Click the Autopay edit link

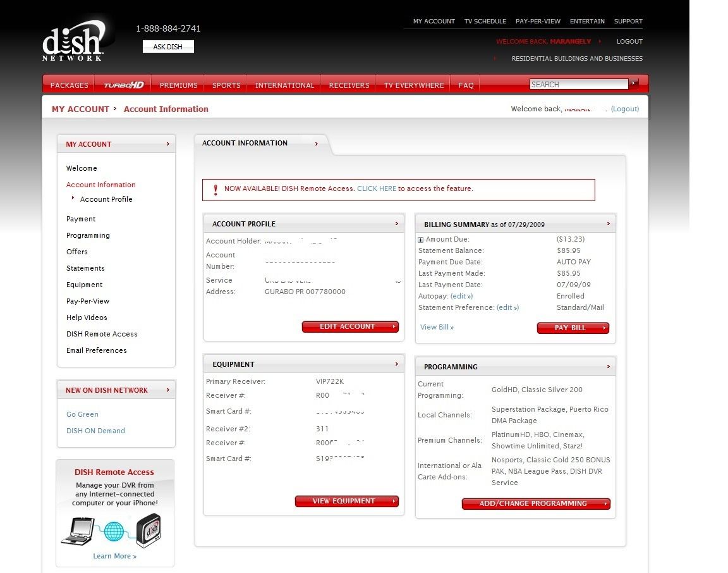pos(461,296)
